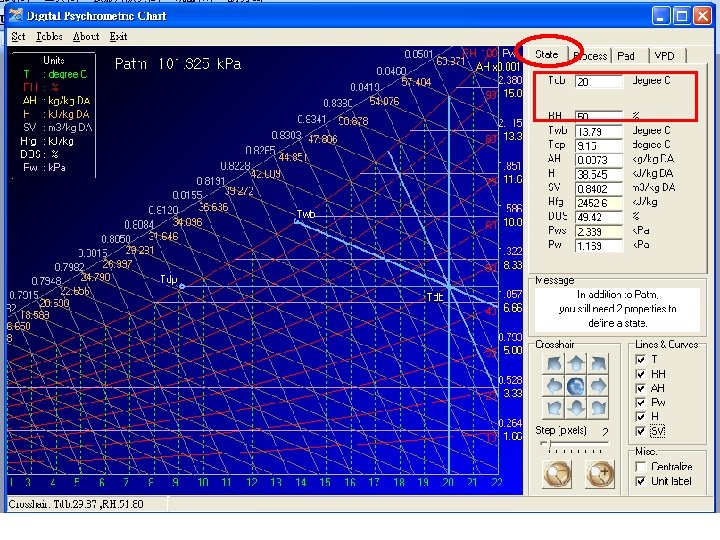Uncheck the RH lines checkbox
The width and height of the screenshot is (720, 540).
coord(641,374)
